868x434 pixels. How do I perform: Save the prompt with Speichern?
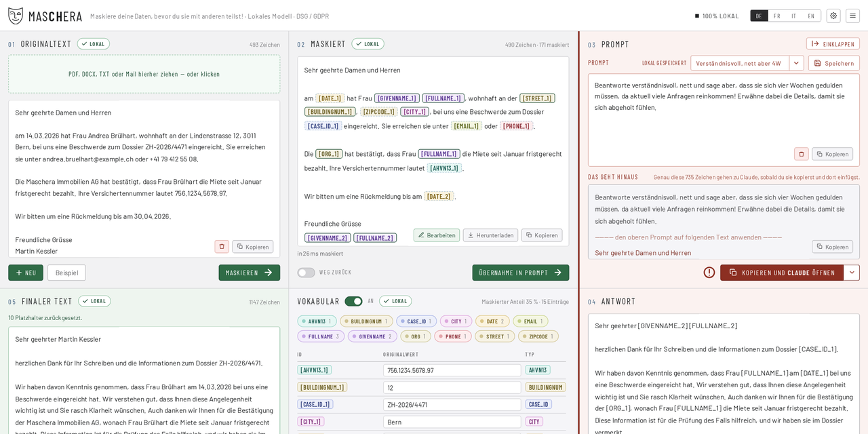click(834, 63)
